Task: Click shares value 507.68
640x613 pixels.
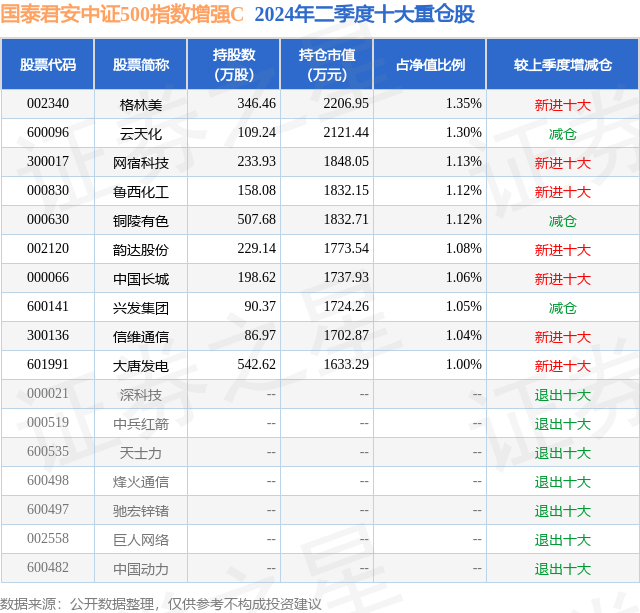Action: tap(256, 220)
